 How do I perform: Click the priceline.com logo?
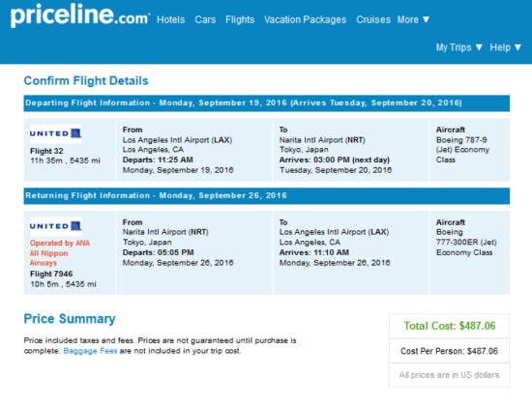point(80,15)
